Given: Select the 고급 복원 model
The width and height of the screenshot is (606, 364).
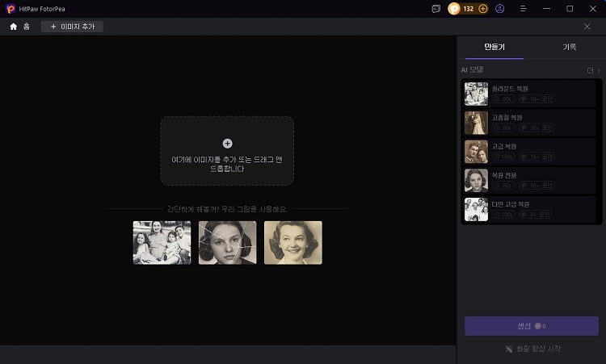Looking at the screenshot, I should [x=529, y=152].
